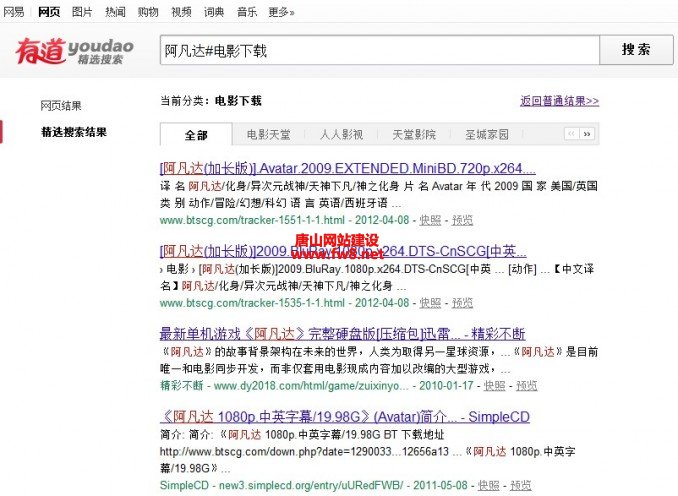
Task: Open 快照 for tracker-1551 result
Action: 430,220
